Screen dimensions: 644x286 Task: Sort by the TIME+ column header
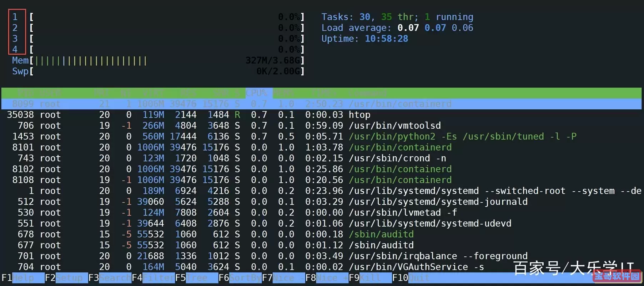tap(324, 93)
